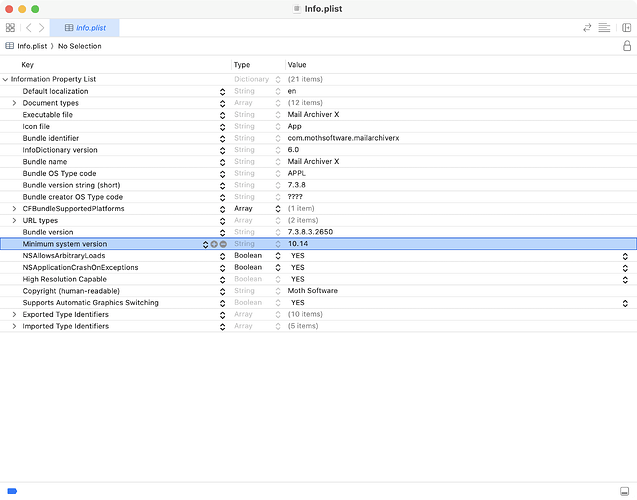Click No Selection in the jump bar
The image size is (637, 500).
(80, 46)
